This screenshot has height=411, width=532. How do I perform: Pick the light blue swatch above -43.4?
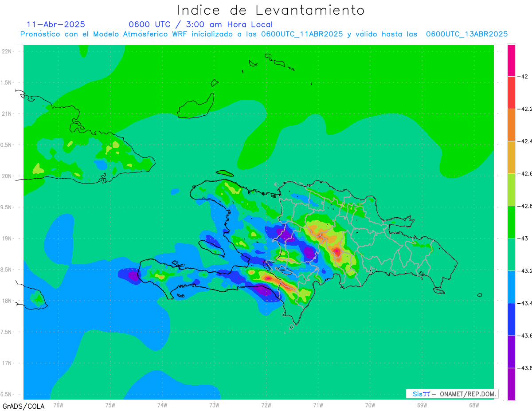coord(511,287)
